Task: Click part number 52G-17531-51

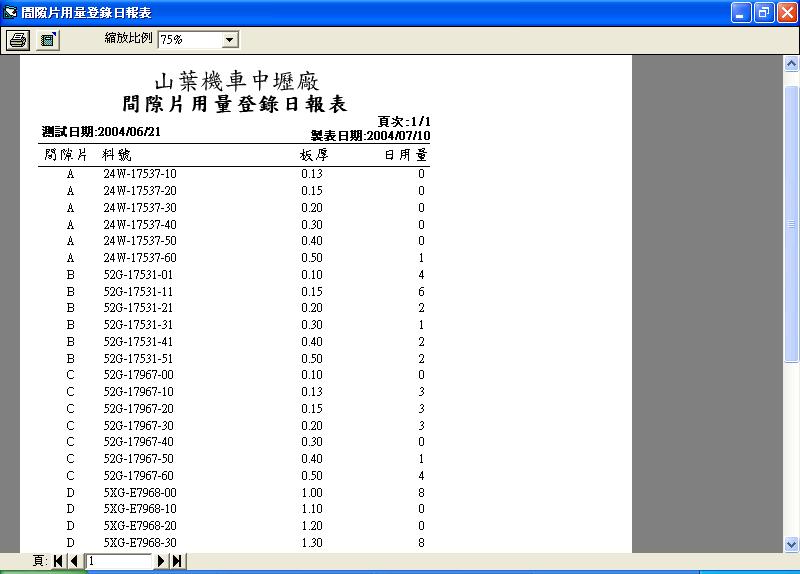Action: [x=138, y=358]
